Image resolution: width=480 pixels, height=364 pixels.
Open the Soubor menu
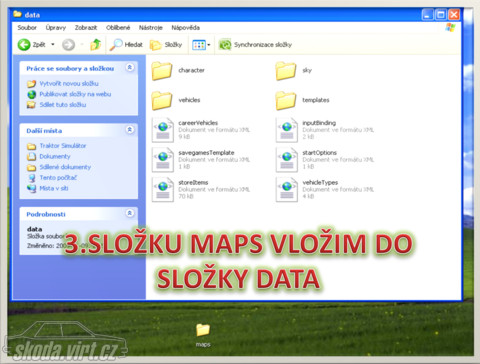point(27,28)
